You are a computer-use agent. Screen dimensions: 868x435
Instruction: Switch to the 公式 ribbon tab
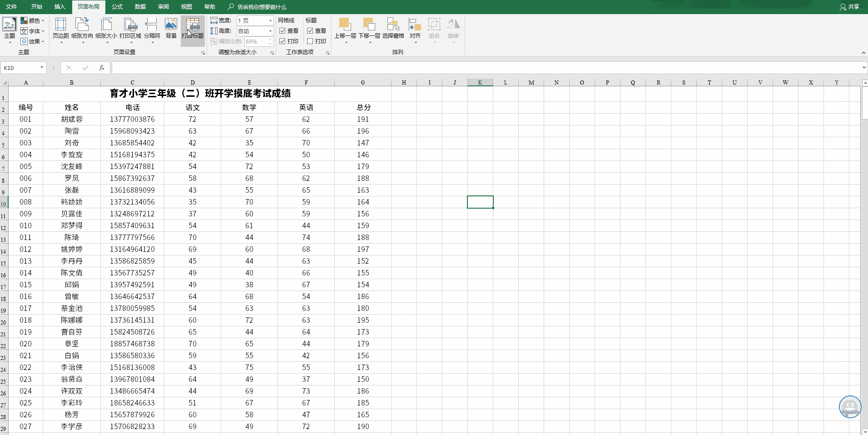click(117, 7)
